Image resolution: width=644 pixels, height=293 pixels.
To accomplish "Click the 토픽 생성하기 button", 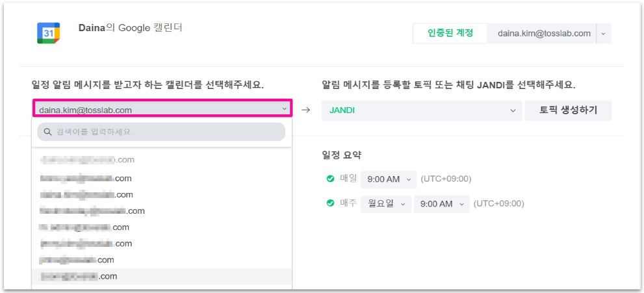I will (568, 110).
